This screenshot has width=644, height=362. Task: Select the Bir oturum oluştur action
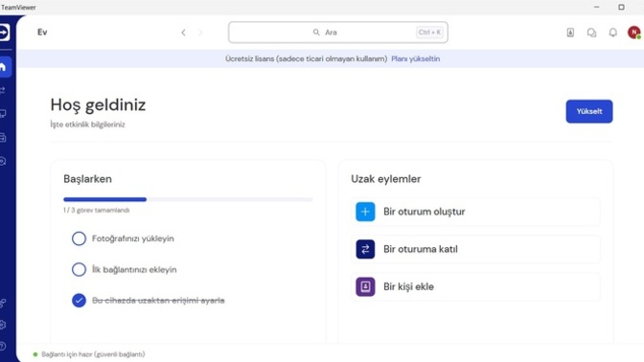(475, 212)
